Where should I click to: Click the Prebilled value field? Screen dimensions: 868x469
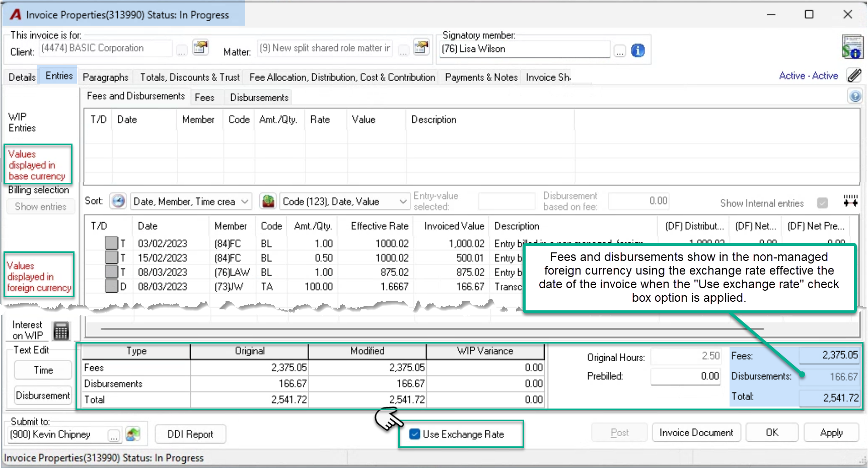pos(686,376)
